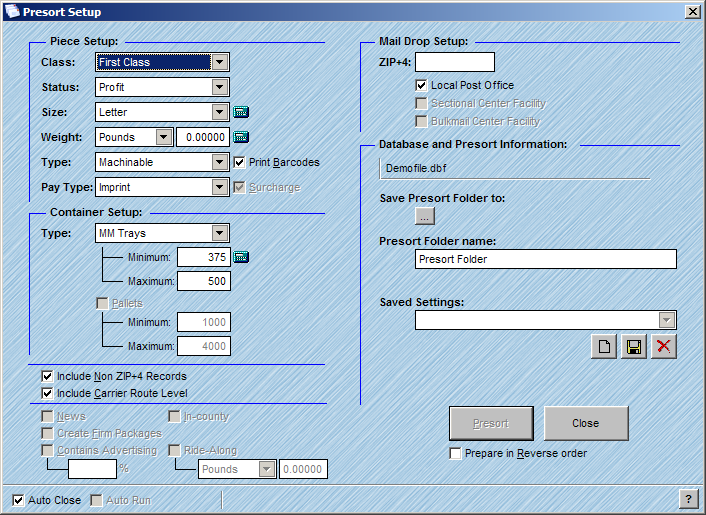The height and width of the screenshot is (515, 706).
Task: Click the Piece Setup section label
Action: click(84, 41)
